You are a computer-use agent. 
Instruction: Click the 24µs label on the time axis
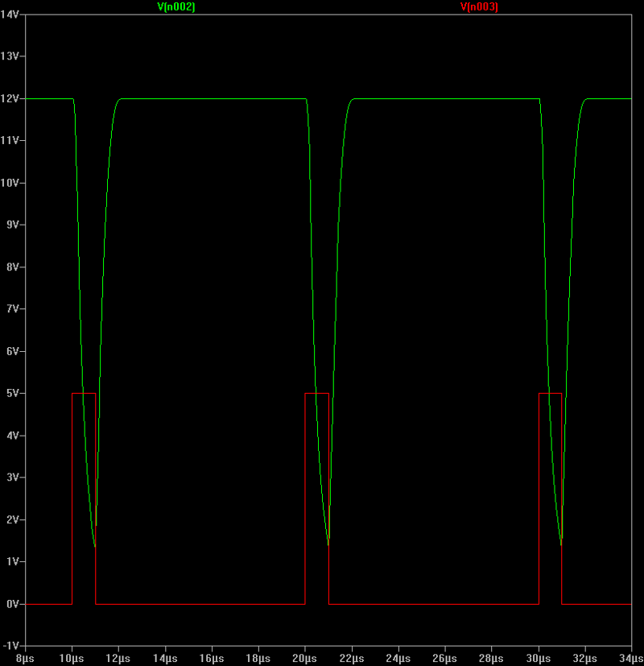[398, 659]
